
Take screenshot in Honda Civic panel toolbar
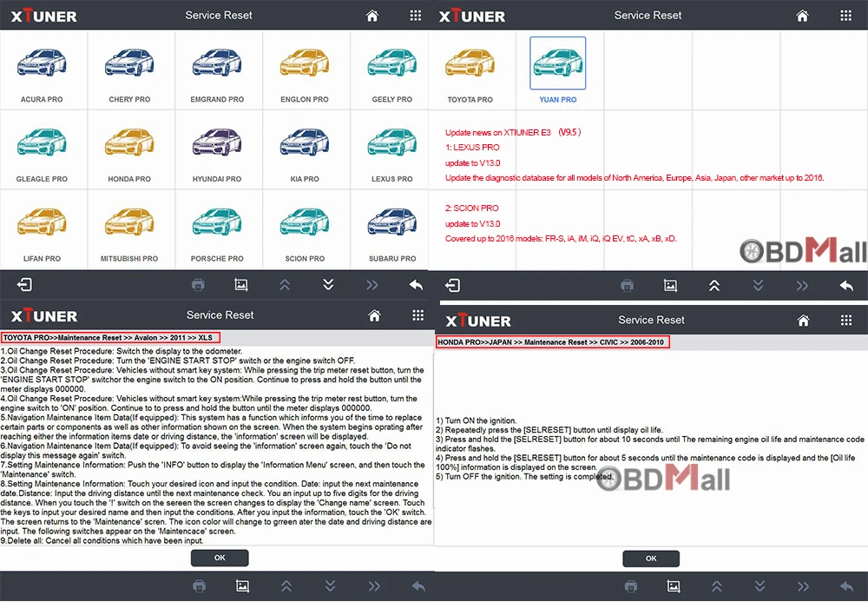[674, 586]
